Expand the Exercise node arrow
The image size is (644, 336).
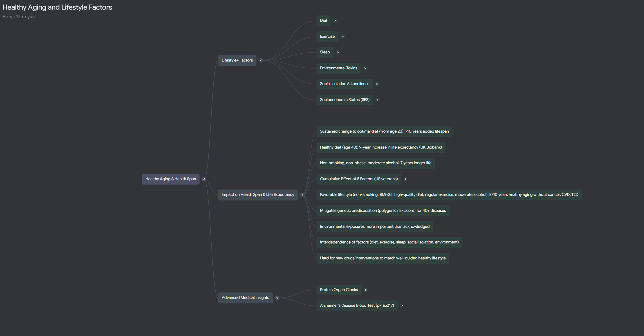pos(342,37)
